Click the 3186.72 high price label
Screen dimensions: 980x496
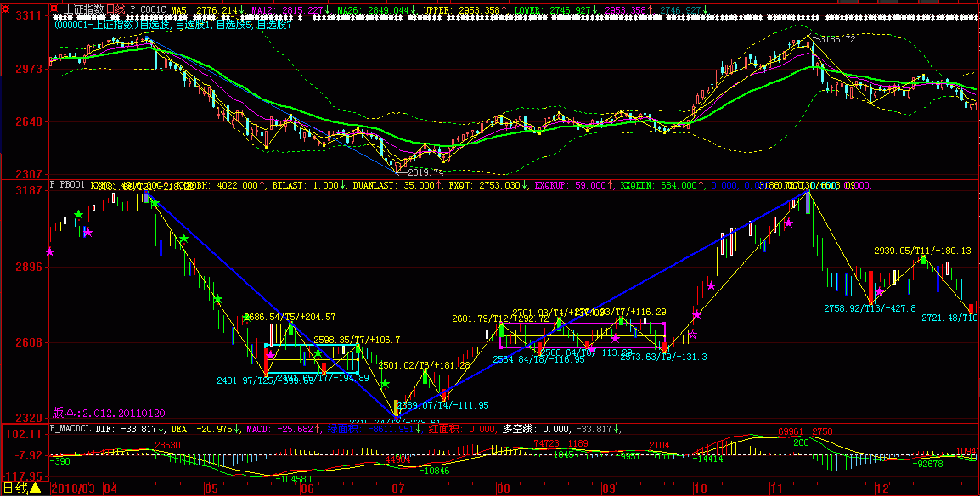[836, 39]
